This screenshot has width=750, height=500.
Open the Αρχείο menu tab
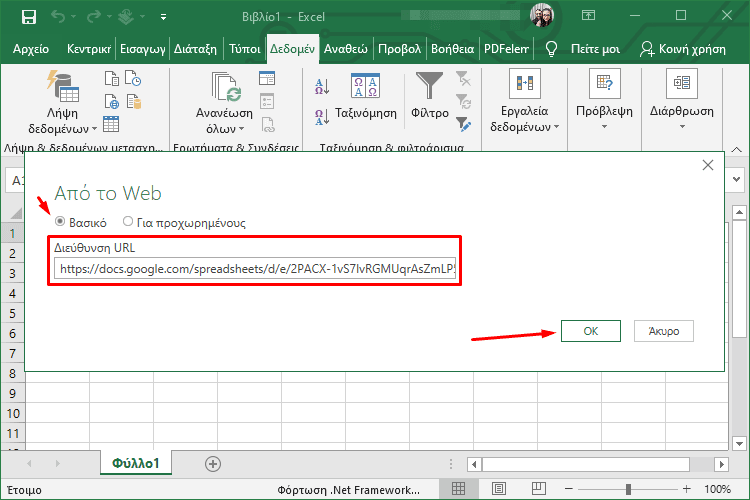click(x=31, y=49)
